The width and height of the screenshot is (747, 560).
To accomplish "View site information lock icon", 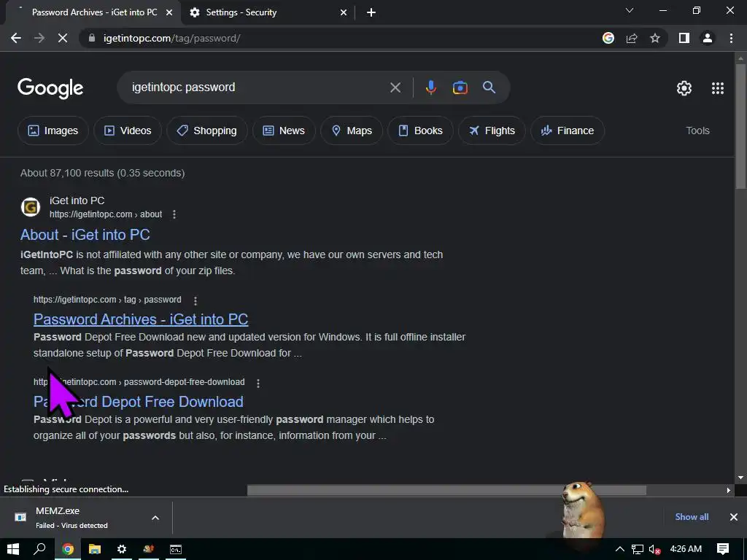I will point(93,38).
